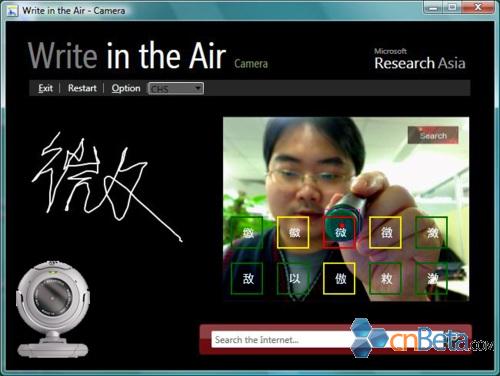Viewport: 500px width, 376px height.
Task: Choose the 救 candidate character box
Action: point(385,278)
